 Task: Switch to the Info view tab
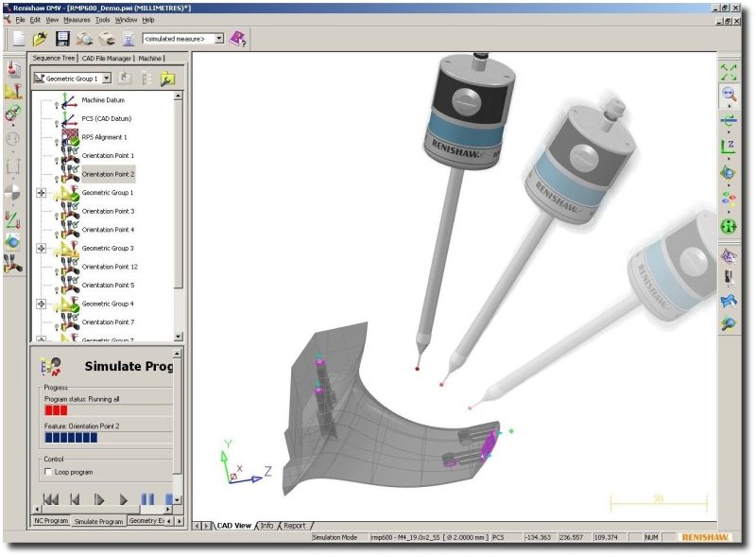tap(266, 526)
